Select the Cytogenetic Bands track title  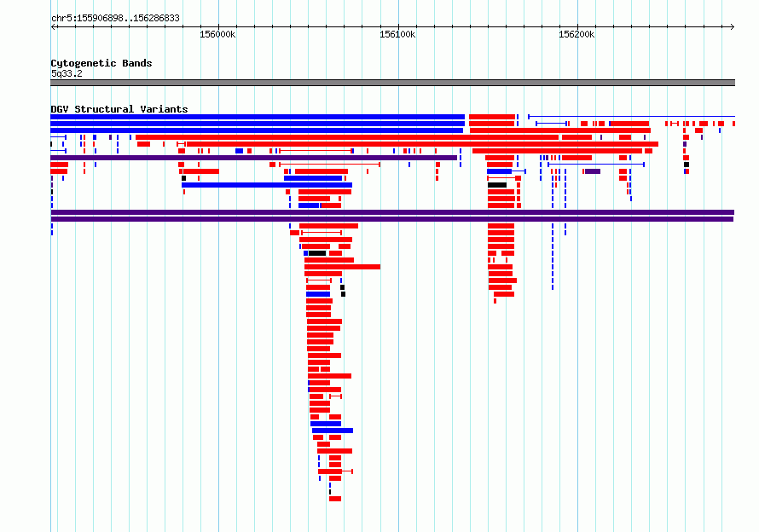(x=101, y=63)
